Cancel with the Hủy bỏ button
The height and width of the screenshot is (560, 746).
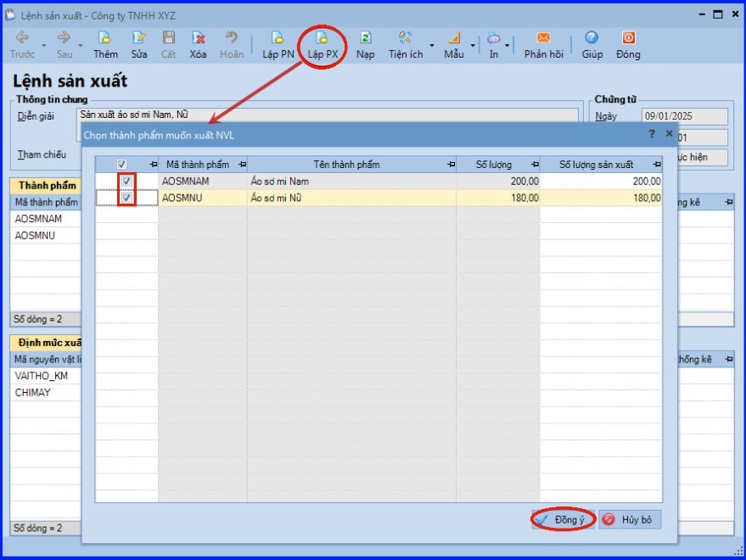[x=629, y=519]
